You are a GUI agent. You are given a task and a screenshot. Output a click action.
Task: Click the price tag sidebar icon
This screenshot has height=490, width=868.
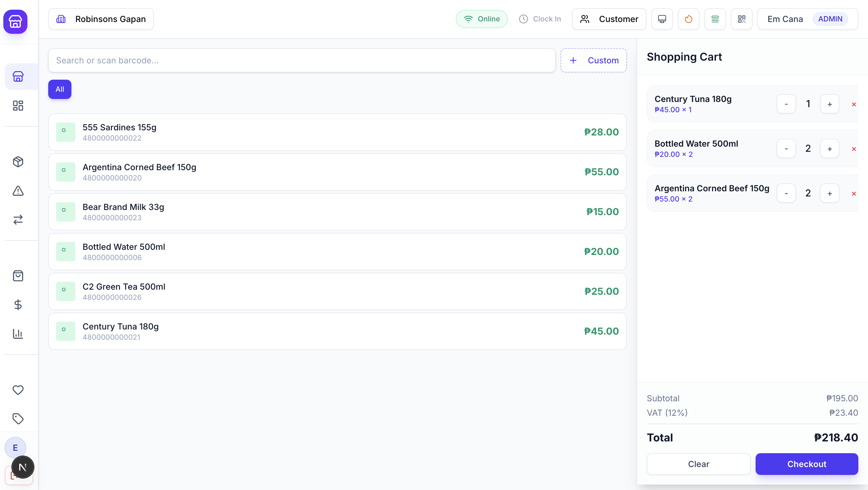pos(18,418)
